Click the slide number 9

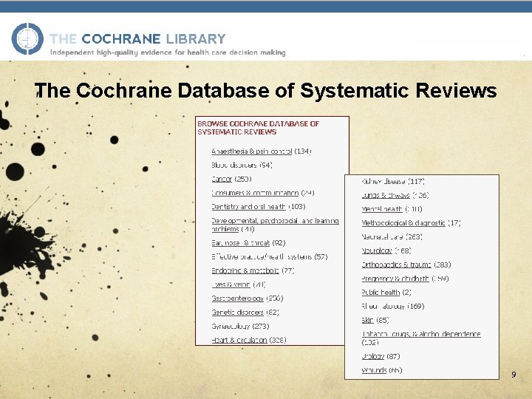point(514,375)
